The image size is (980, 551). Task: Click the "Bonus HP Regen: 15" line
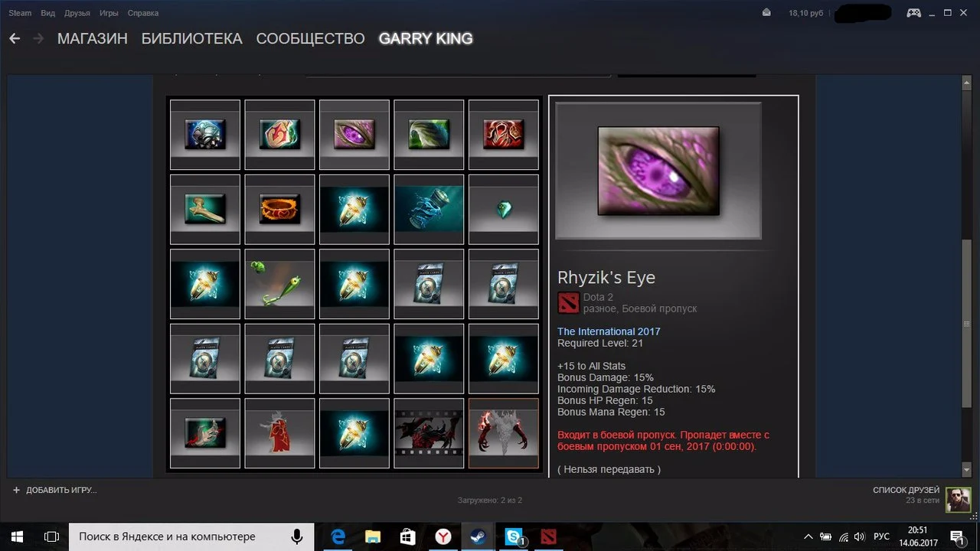click(x=605, y=400)
